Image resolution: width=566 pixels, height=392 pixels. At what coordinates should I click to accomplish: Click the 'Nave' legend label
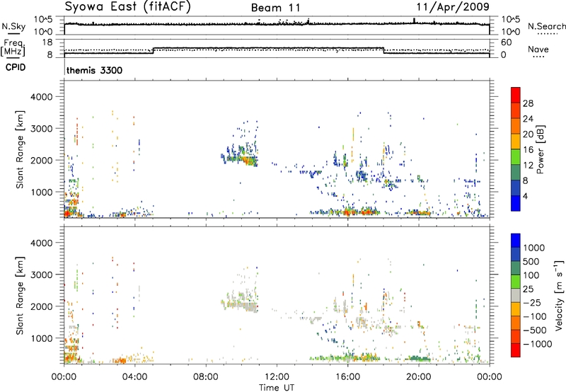click(x=538, y=49)
